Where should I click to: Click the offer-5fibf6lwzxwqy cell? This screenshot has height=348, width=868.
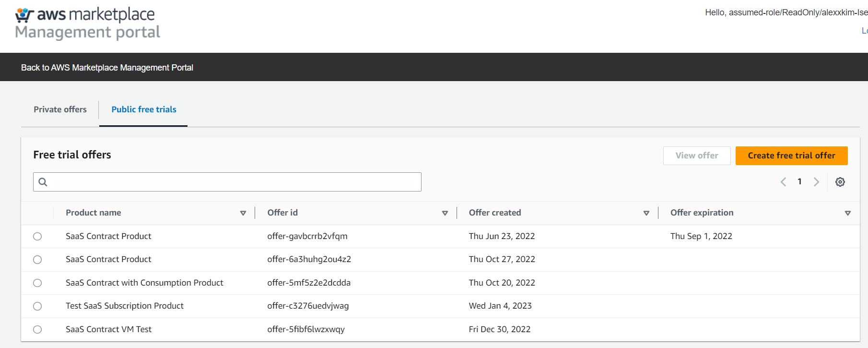[306, 329]
